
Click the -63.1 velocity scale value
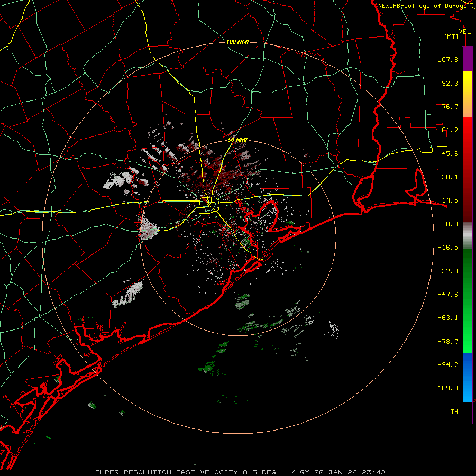pos(448,318)
